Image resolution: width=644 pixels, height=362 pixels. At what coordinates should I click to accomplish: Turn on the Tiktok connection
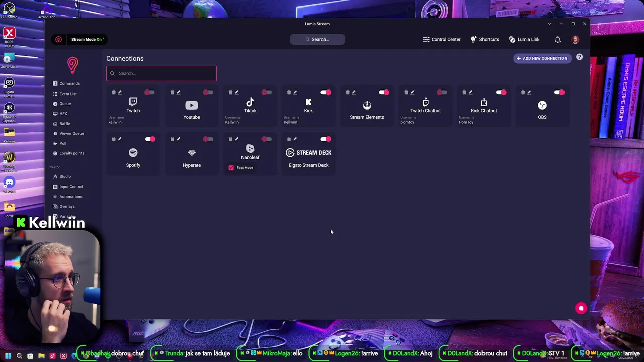pyautogui.click(x=267, y=92)
